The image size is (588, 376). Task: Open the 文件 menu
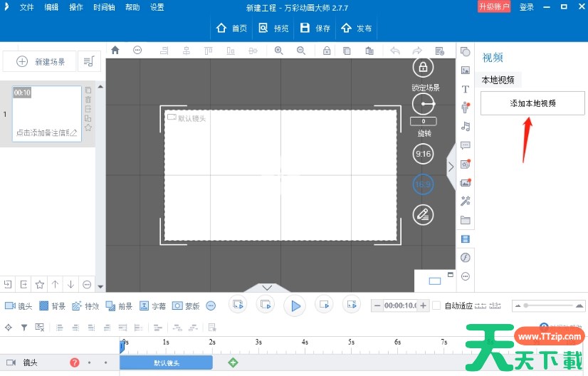click(26, 7)
